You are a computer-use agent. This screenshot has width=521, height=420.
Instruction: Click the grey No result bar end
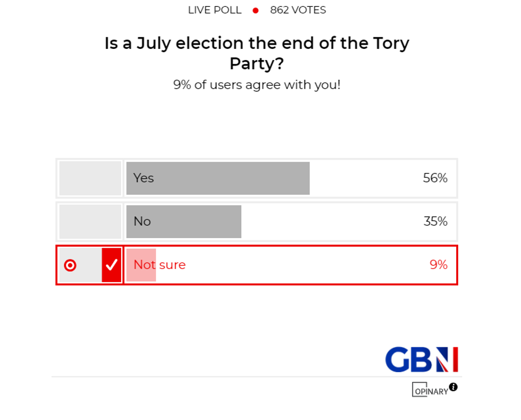click(236, 221)
